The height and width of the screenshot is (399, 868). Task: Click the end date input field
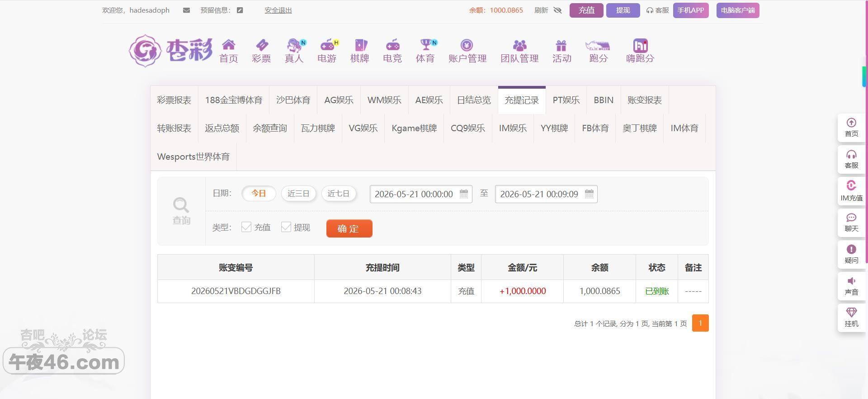[546, 194]
